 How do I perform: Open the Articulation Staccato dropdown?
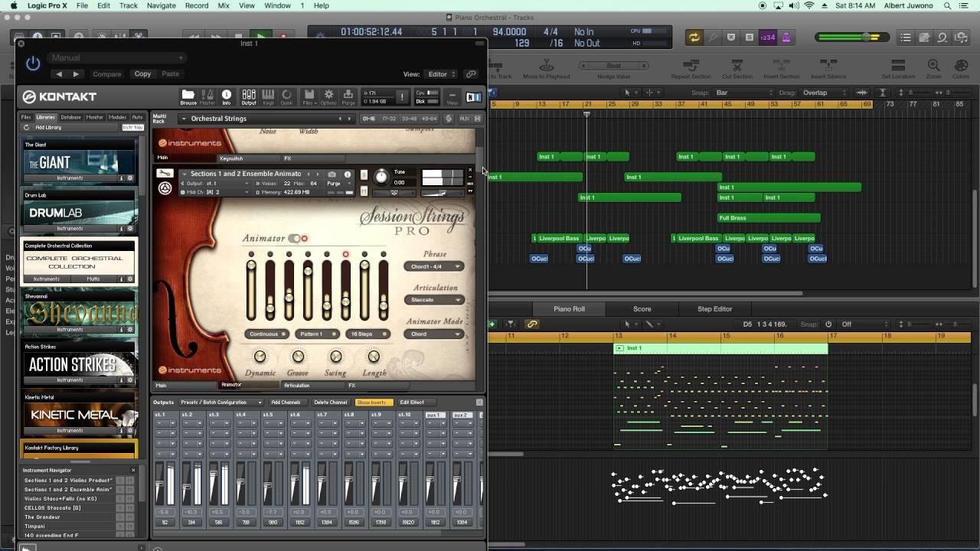tap(434, 300)
